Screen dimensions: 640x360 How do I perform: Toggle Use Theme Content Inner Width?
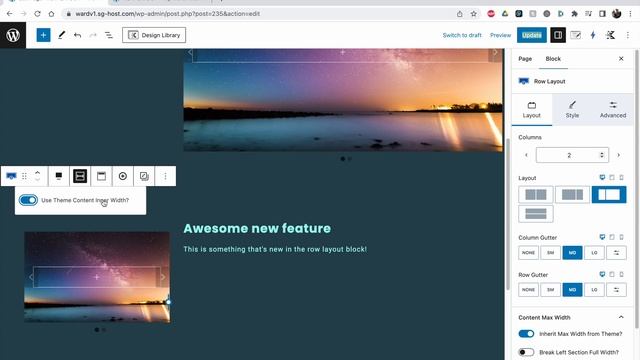click(x=28, y=200)
